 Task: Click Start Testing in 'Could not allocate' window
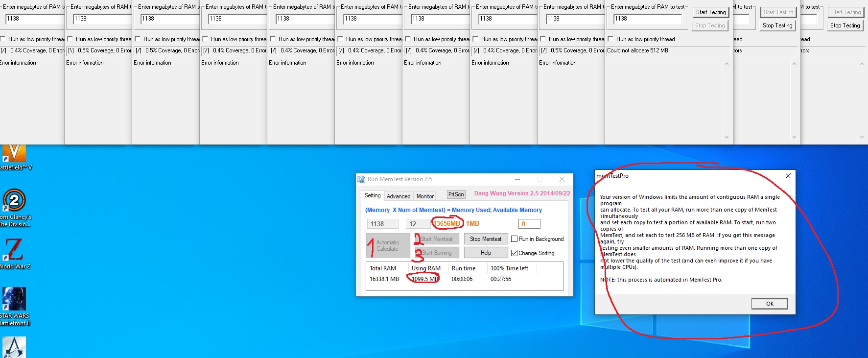coord(711,12)
